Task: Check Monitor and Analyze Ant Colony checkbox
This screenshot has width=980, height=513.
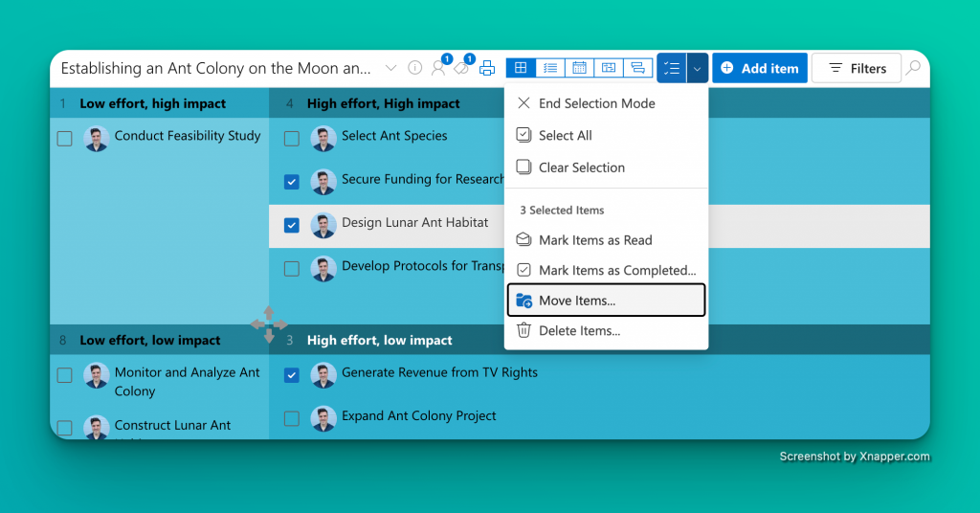Action: 64,375
